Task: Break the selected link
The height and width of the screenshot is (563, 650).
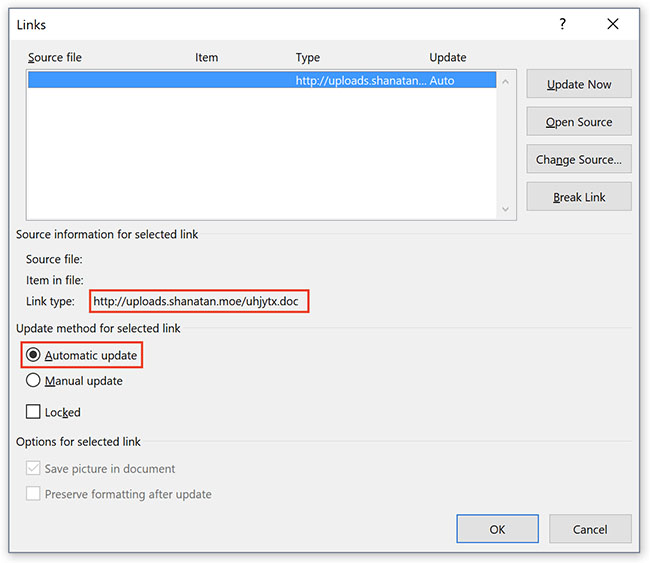Action: coord(579,197)
